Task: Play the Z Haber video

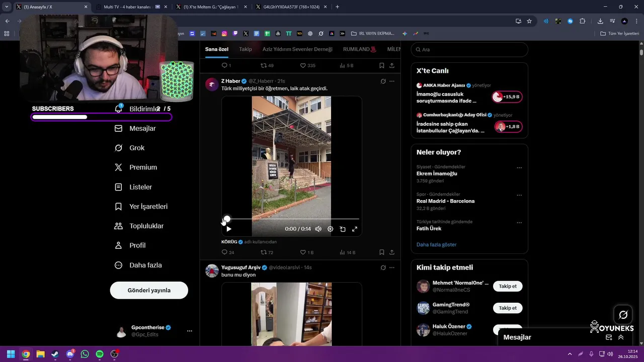Action: 229,229
